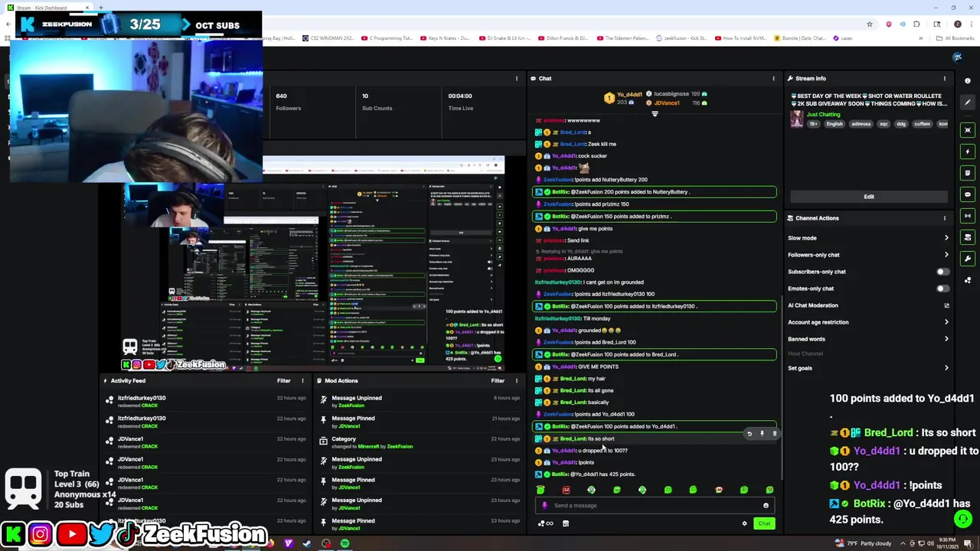Click the 'adinross' stream tag
Screen dimensions: 980x551
click(861, 124)
